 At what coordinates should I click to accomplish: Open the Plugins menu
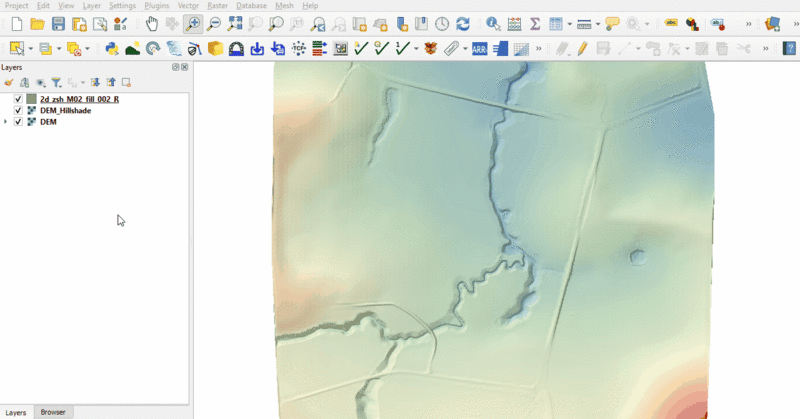pos(157,6)
